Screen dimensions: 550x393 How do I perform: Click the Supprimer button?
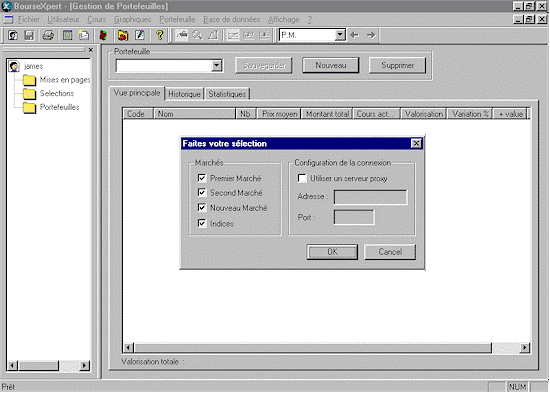coord(397,65)
